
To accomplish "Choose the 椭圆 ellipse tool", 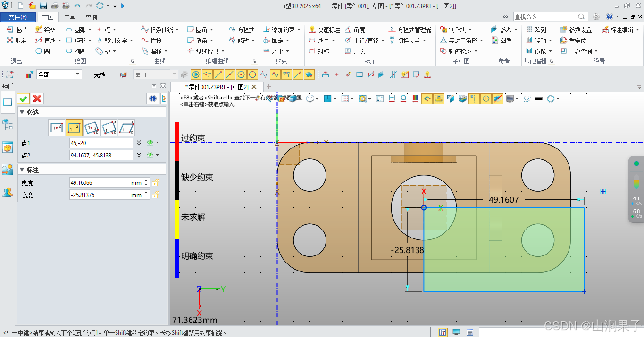I will coord(75,51).
